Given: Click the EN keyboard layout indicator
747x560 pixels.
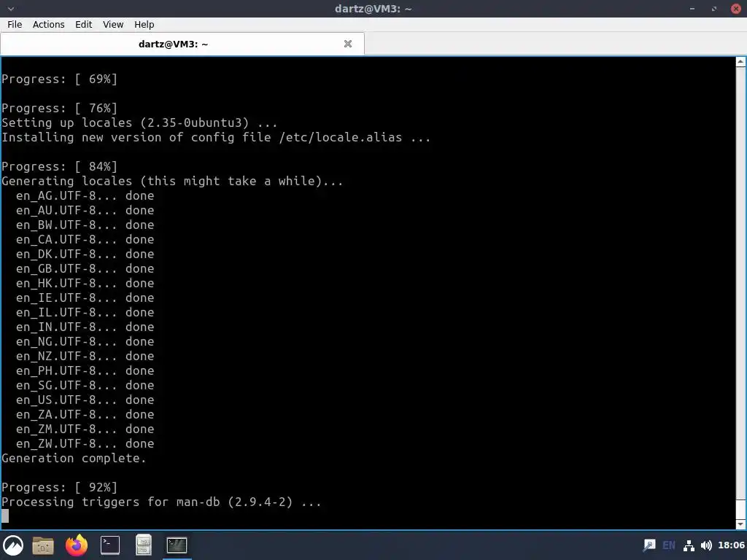Looking at the screenshot, I should (x=669, y=545).
